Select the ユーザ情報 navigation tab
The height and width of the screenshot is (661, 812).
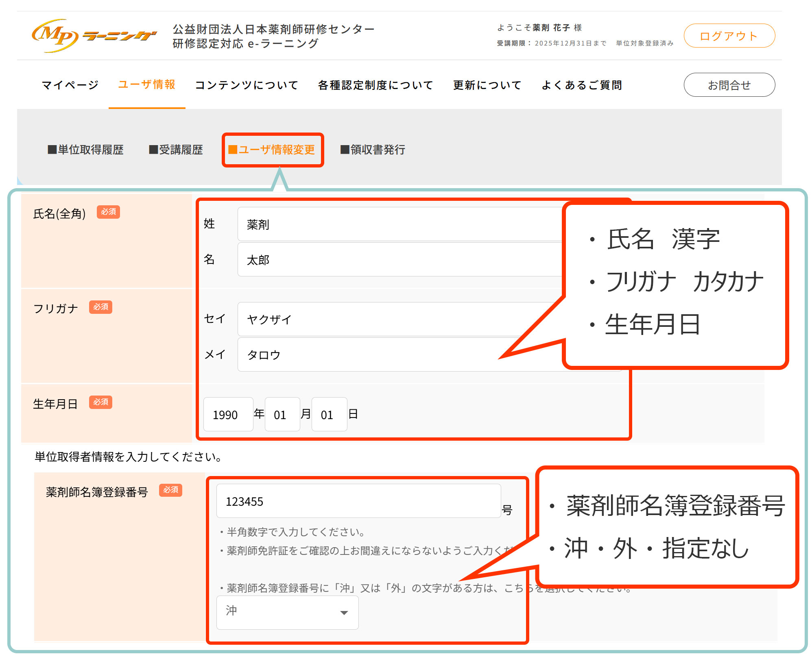click(146, 85)
